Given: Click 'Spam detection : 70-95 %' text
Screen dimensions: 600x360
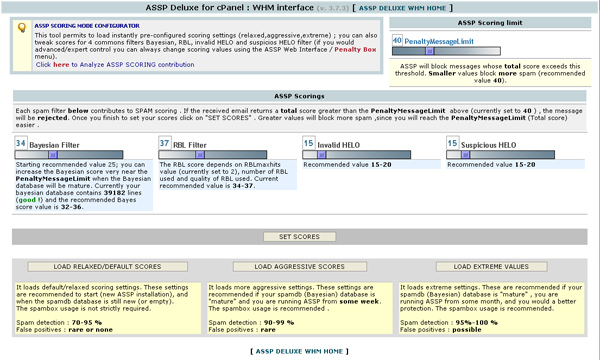Looking at the screenshot, I should pos(59,323).
